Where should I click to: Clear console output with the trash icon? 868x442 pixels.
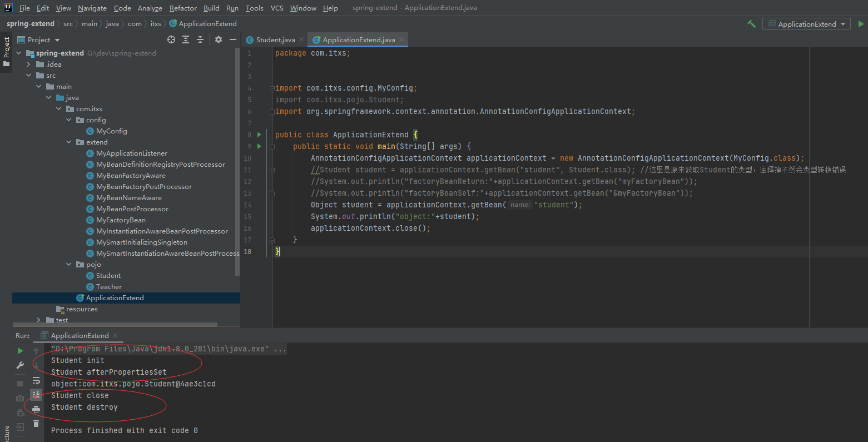pyautogui.click(x=36, y=424)
